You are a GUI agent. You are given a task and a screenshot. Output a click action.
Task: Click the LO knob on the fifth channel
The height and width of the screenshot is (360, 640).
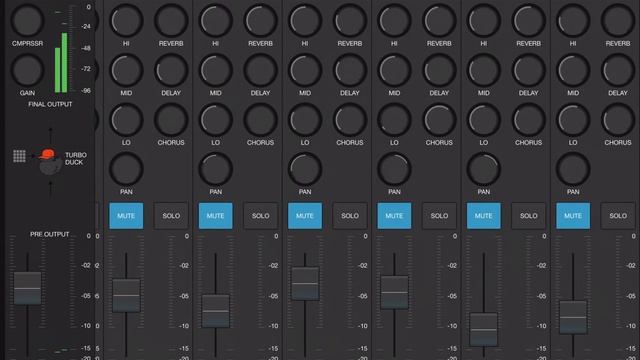(x=484, y=120)
